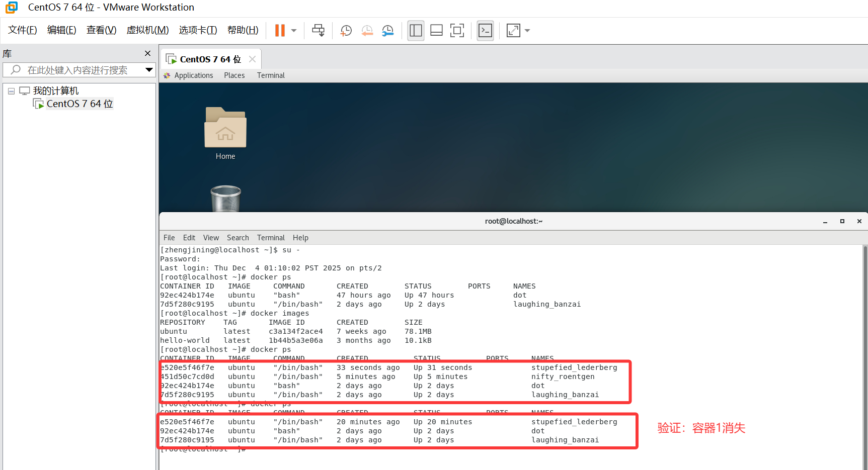The width and height of the screenshot is (868, 470).
Task: Open the stretch guest display dropdown
Action: (527, 30)
